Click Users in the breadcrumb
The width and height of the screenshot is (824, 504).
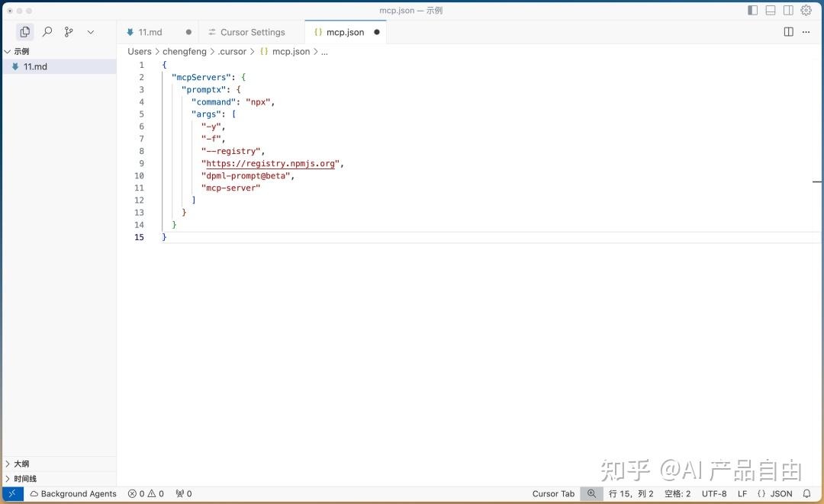[140, 51]
